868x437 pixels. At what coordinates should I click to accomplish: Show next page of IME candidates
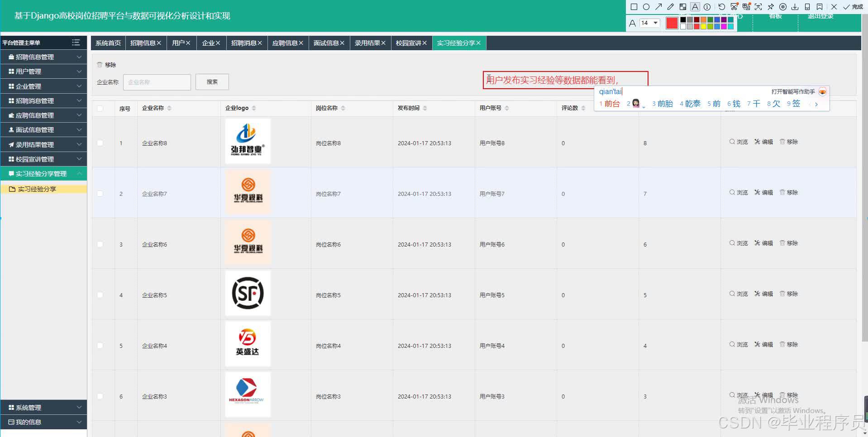(x=816, y=104)
